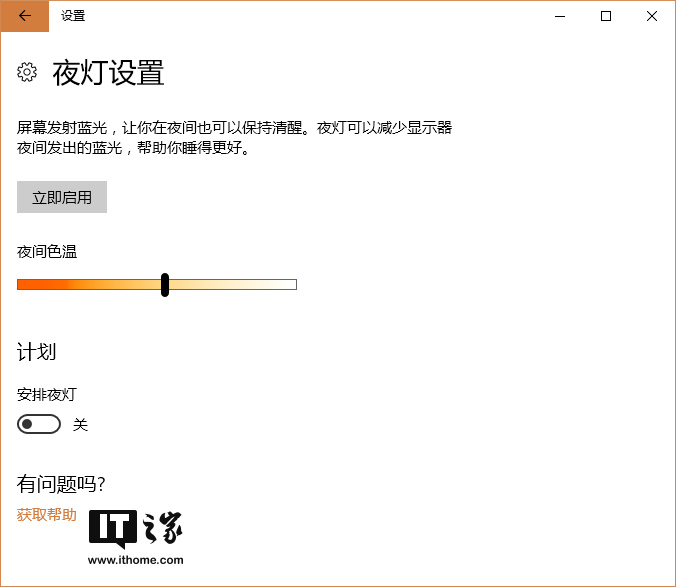Toggle the 安排夜灯 switch on
The image size is (676, 587).
[x=39, y=424]
